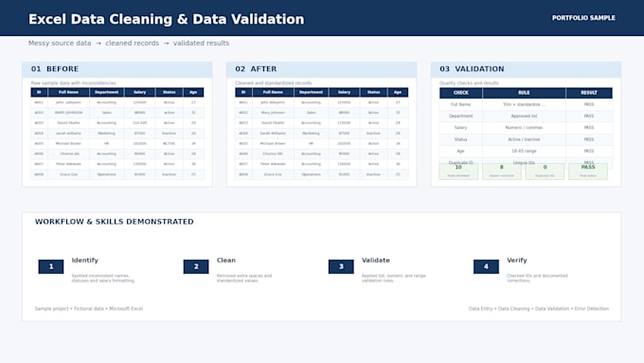Click 'Grace Eze' in the Before table
The height and width of the screenshot is (363, 644).
(x=68, y=174)
